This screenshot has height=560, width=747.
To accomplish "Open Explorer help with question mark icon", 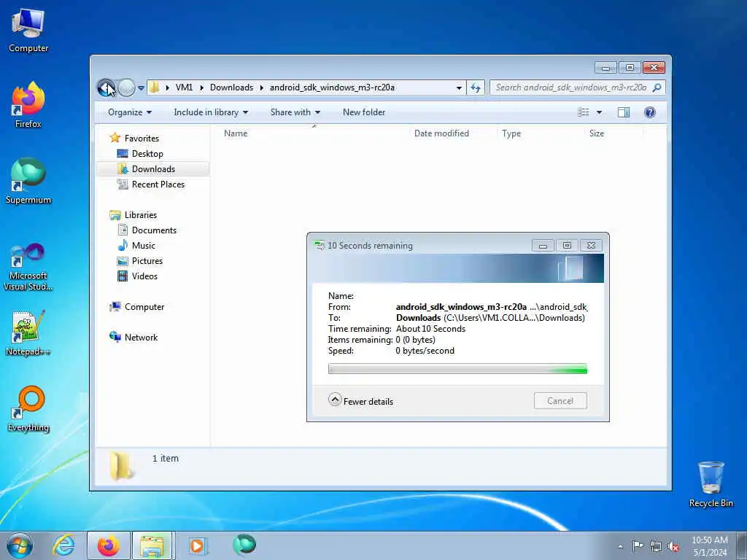I will [x=649, y=112].
